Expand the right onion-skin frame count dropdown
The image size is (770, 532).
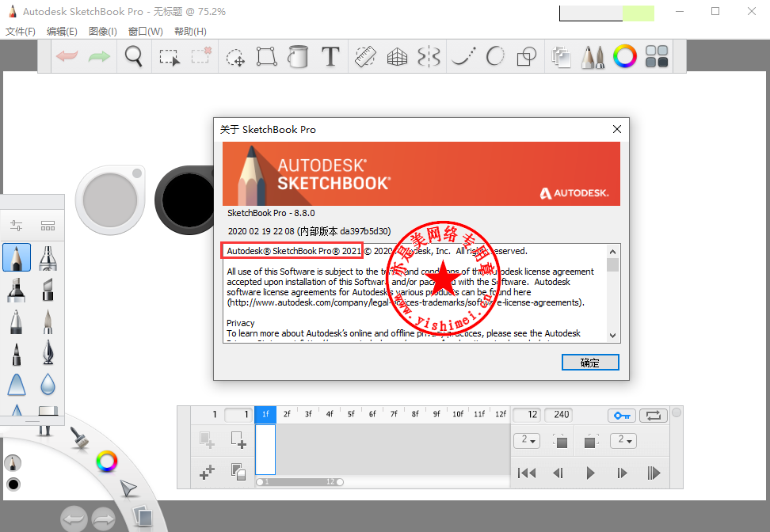623,440
